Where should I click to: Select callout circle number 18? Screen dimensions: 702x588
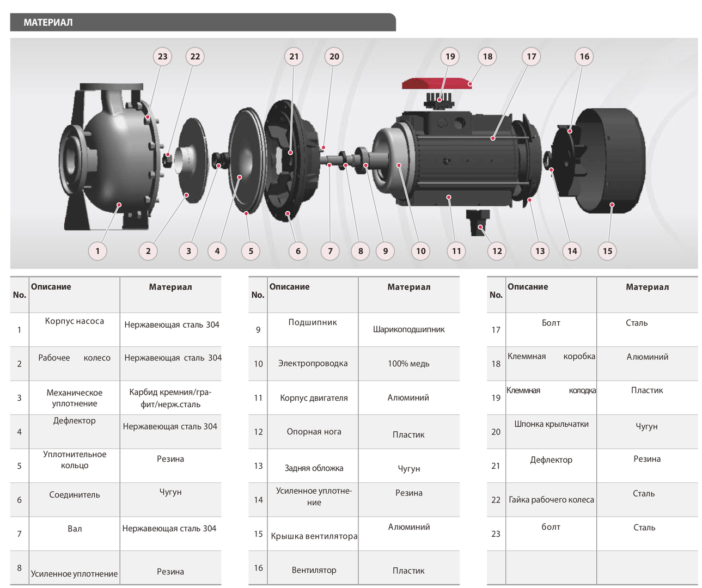(487, 57)
